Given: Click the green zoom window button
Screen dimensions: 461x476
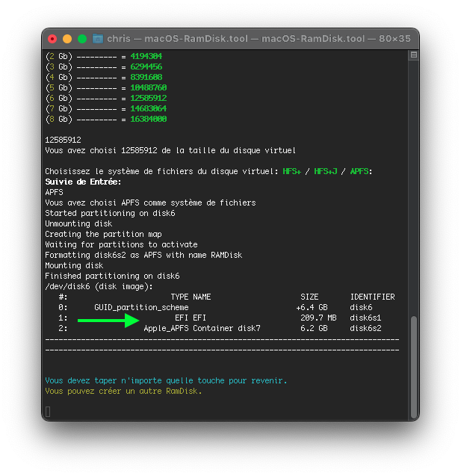Looking at the screenshot, I should coord(82,39).
